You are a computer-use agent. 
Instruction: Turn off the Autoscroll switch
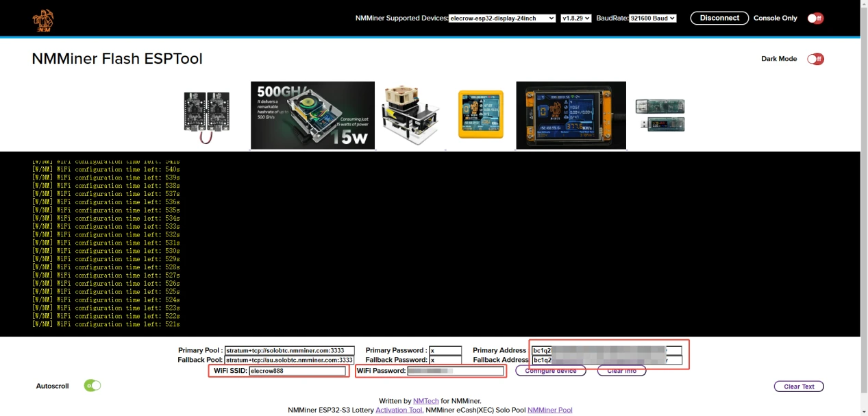[x=92, y=386]
